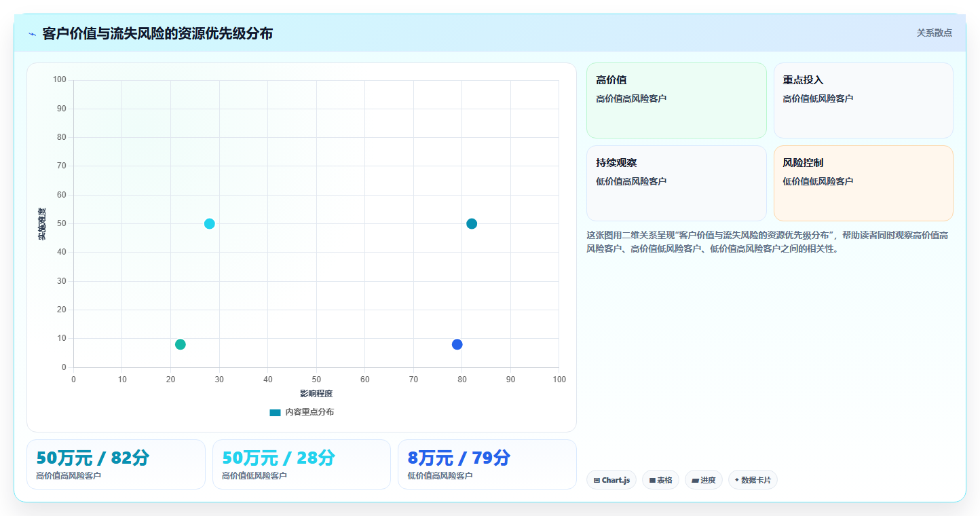Open the 高价值 quadrant card

(677, 100)
